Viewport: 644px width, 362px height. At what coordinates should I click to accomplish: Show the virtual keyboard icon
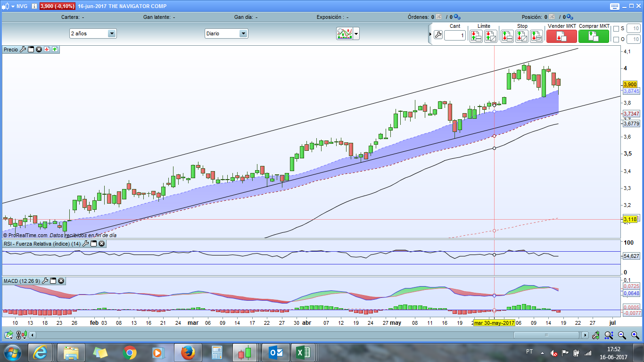tap(614, 6)
